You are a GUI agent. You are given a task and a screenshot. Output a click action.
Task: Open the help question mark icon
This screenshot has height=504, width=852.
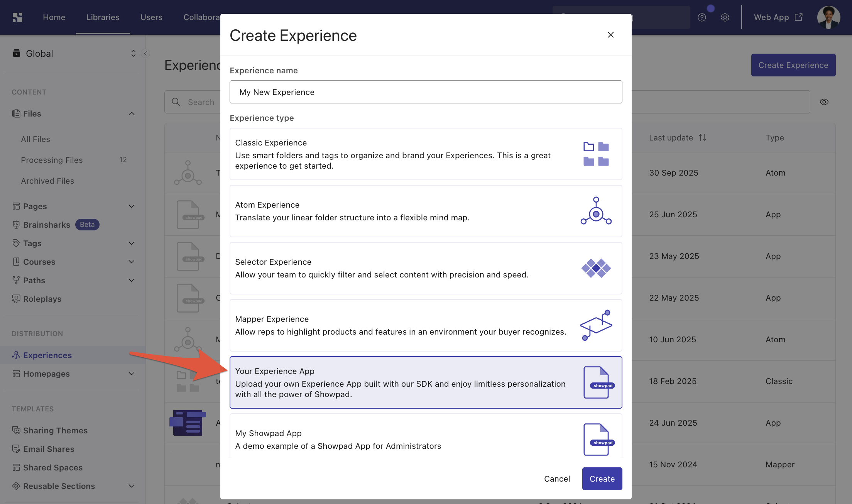pos(702,17)
